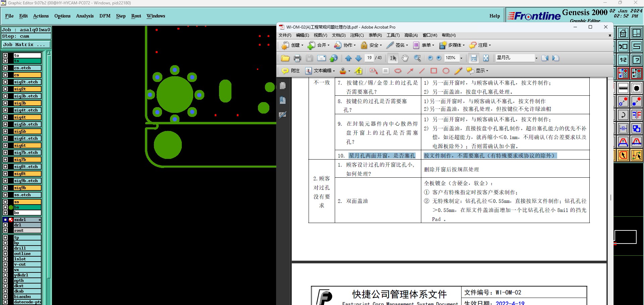Click the zoom in plus icon in Acrobat

[x=439, y=58]
